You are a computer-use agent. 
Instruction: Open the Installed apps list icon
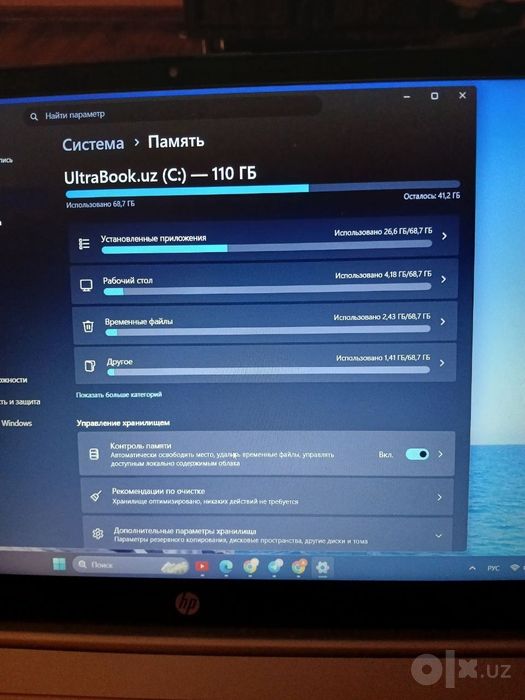pos(84,244)
